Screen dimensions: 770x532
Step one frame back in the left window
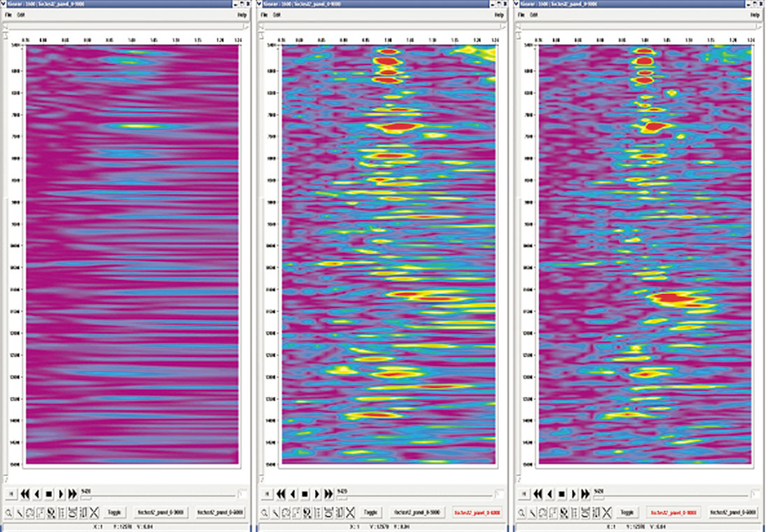click(37, 493)
